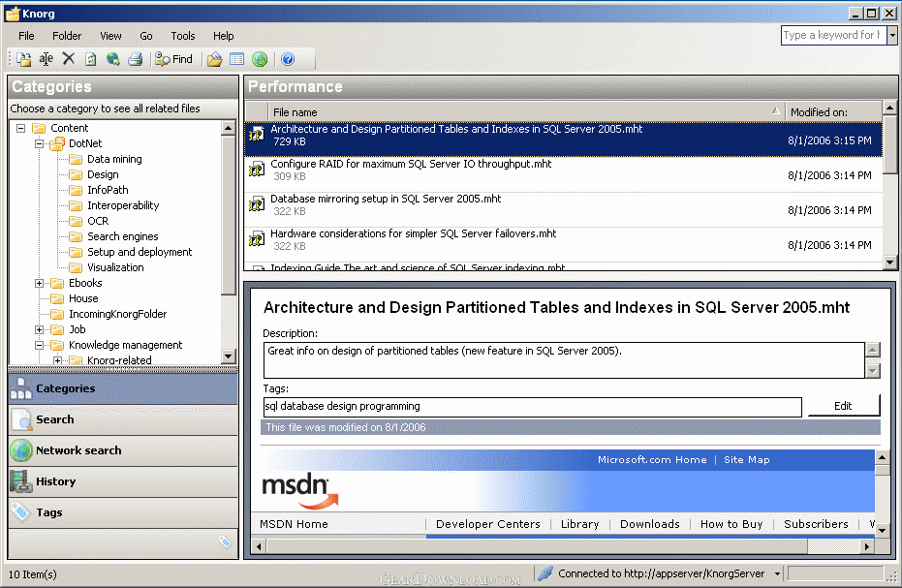This screenshot has height=588, width=902.
Task: Select the Design folder
Action: coord(103,174)
